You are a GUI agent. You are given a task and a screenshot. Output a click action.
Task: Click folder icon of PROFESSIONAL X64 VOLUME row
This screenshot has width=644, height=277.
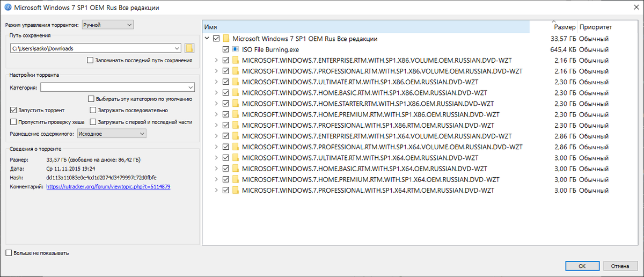pyautogui.click(x=236, y=147)
